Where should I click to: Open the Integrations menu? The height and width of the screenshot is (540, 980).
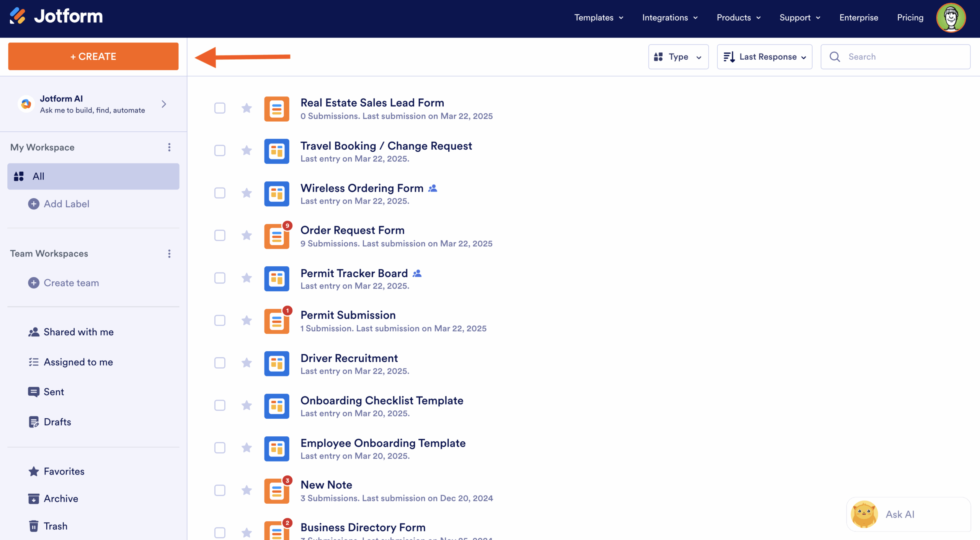click(x=669, y=18)
